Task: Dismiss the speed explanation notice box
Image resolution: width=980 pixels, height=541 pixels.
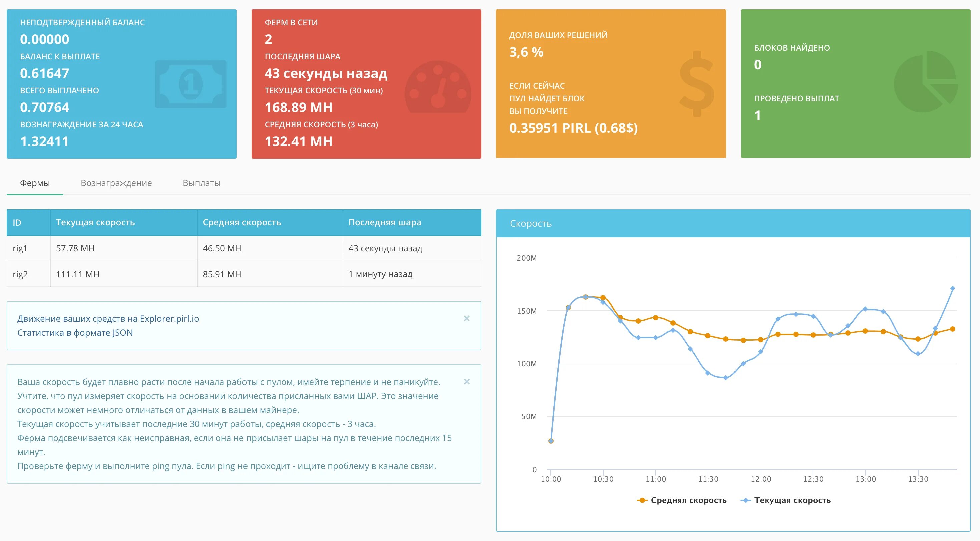Action: click(466, 382)
